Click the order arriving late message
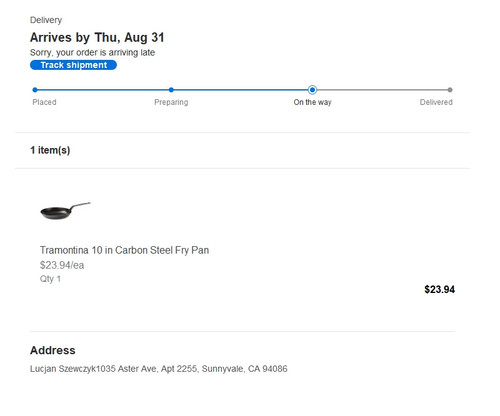The image size is (500, 416). tap(92, 53)
